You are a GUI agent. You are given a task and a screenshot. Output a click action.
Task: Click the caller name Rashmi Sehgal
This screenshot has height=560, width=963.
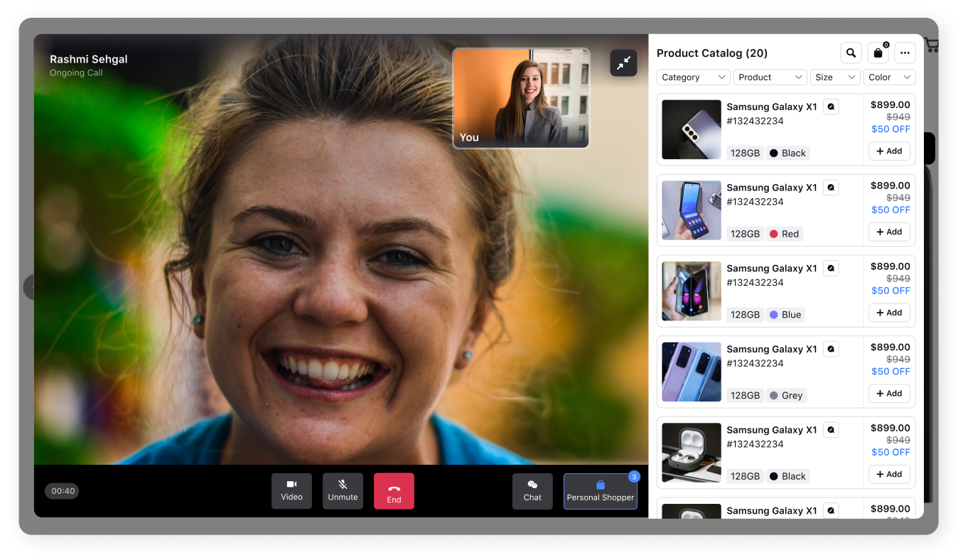click(x=89, y=60)
